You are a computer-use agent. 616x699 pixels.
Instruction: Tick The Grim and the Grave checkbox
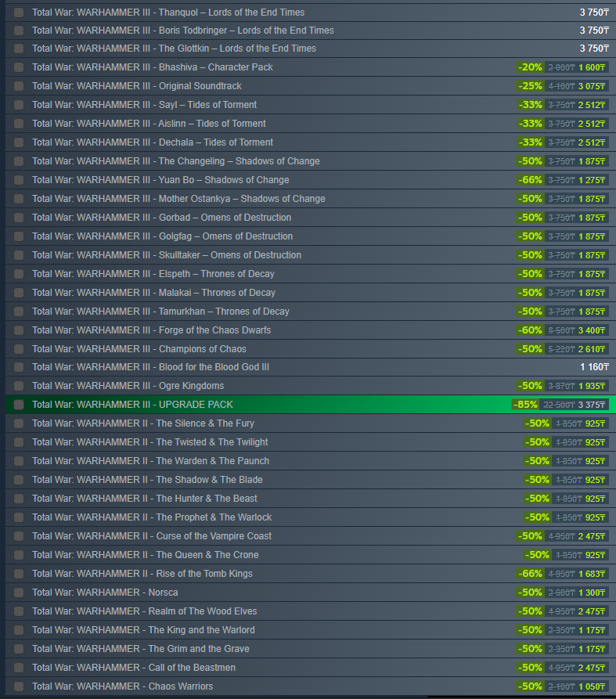tap(19, 649)
